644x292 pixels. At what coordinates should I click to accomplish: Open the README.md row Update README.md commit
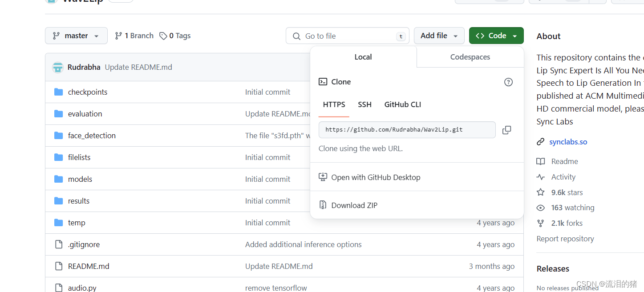[x=279, y=266]
